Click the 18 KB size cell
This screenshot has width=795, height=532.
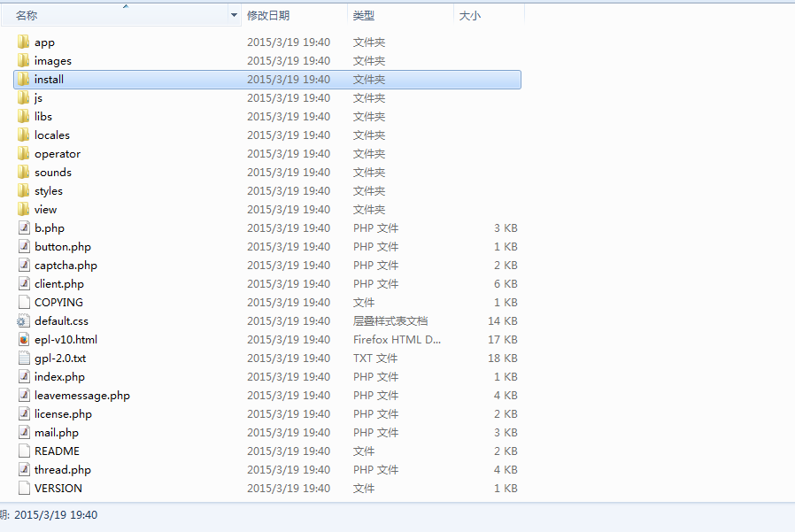[503, 358]
